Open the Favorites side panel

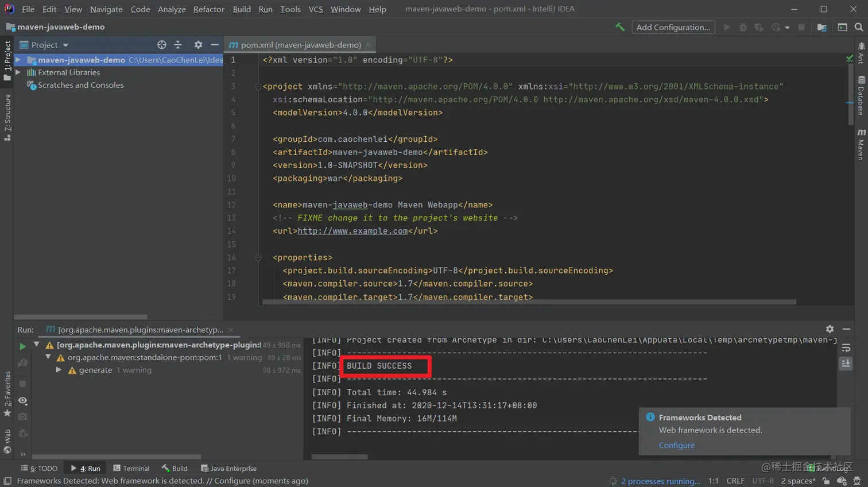point(7,394)
